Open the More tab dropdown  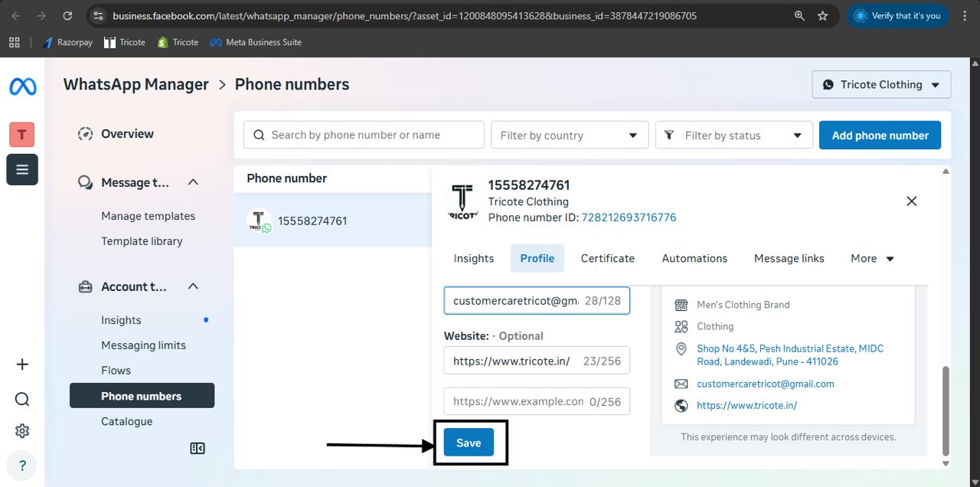[x=872, y=259]
